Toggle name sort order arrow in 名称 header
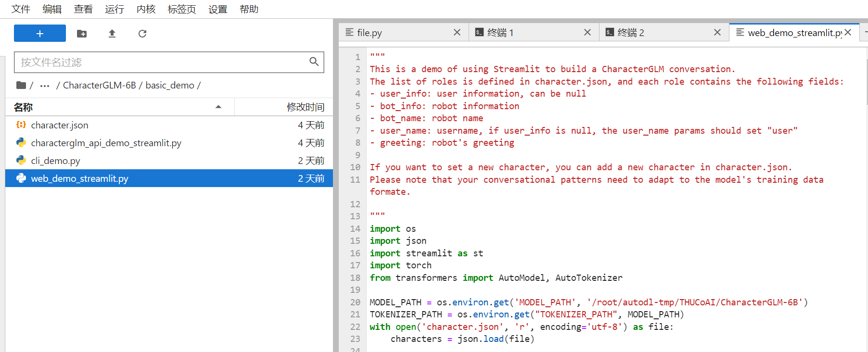The width and height of the screenshot is (868, 352). point(218,107)
